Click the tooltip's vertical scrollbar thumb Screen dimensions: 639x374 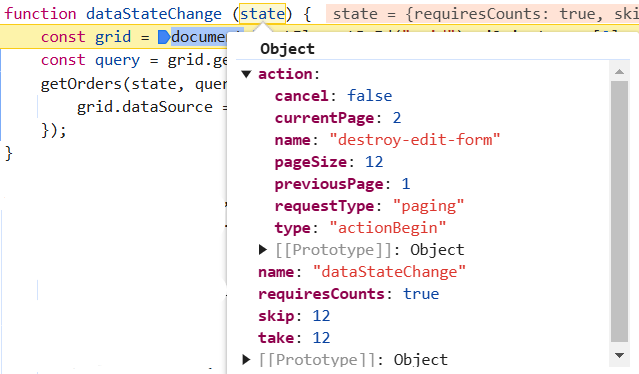point(619,212)
